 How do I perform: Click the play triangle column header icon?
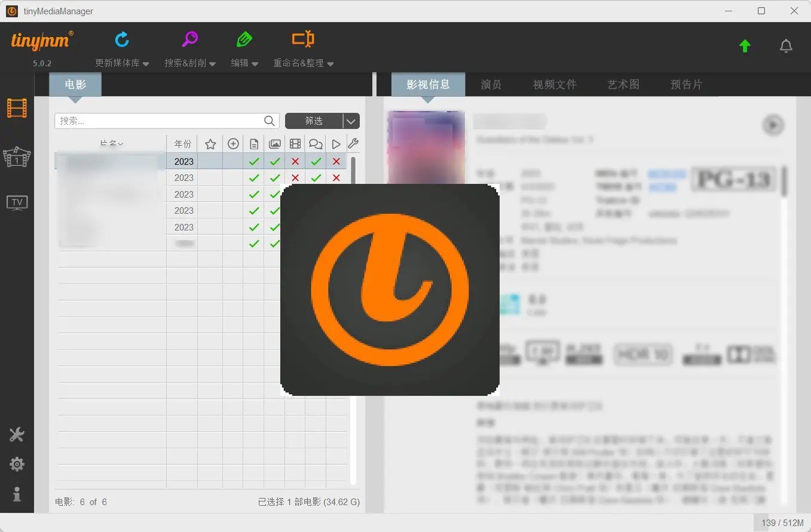pos(336,143)
